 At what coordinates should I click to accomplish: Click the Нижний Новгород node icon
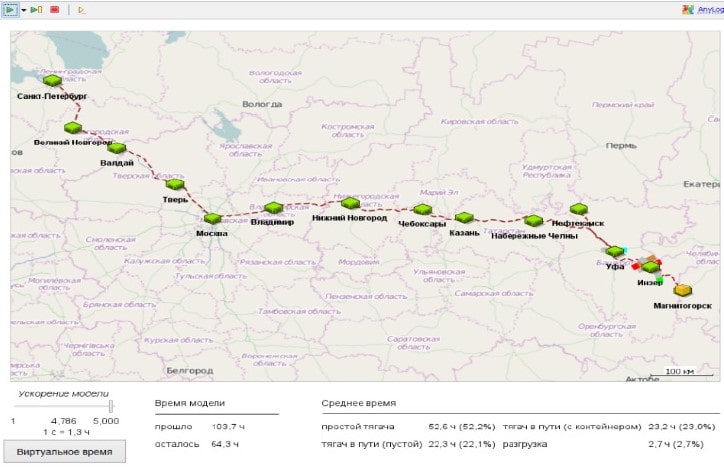tap(350, 203)
